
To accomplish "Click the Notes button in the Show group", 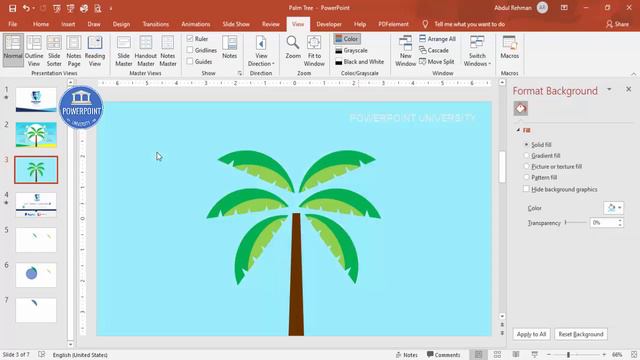I will click(229, 47).
